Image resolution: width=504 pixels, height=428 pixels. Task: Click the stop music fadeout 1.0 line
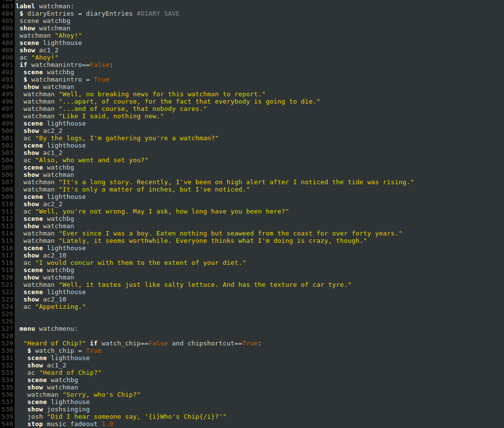click(70, 424)
